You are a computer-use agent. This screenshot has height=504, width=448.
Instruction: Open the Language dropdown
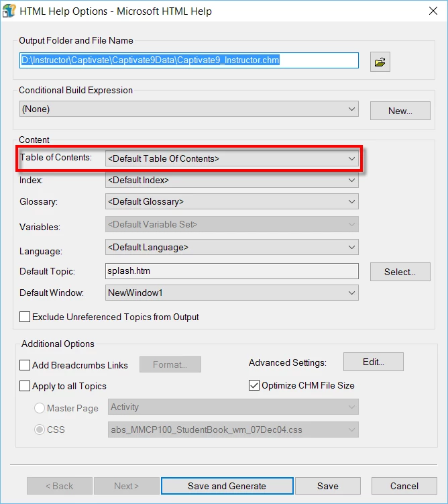coord(232,247)
